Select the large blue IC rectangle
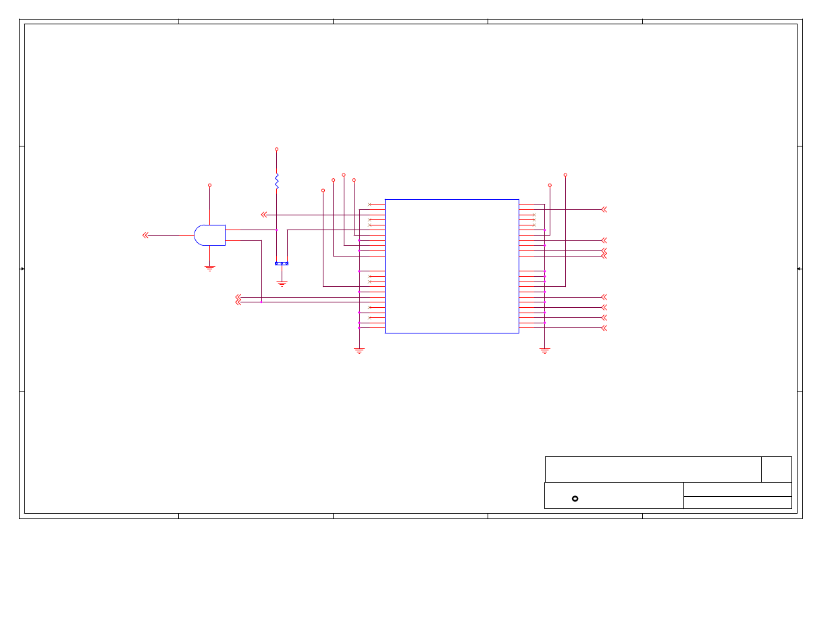Viewport: 834px width, 644px height. [x=452, y=266]
